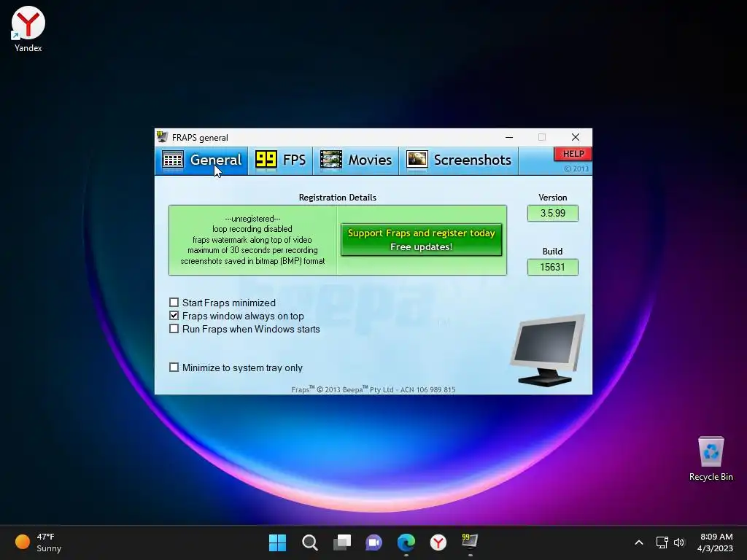This screenshot has width=747, height=560.
Task: Click the Version 3.5.99 field
Action: [553, 214]
